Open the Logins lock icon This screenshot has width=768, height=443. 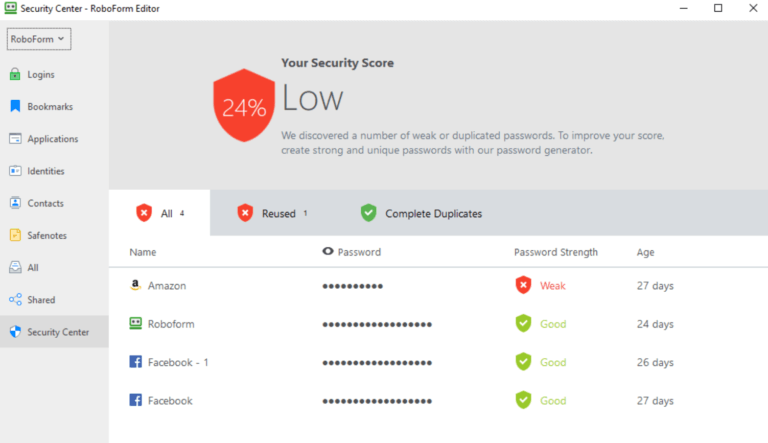coord(15,75)
